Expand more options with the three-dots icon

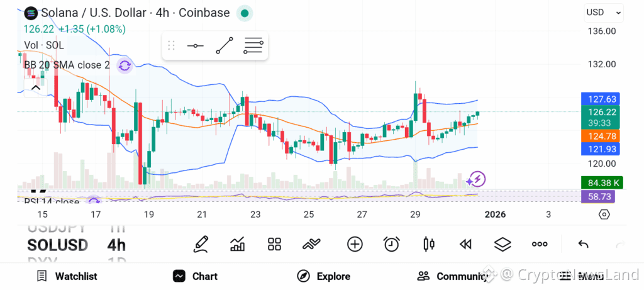(x=540, y=244)
